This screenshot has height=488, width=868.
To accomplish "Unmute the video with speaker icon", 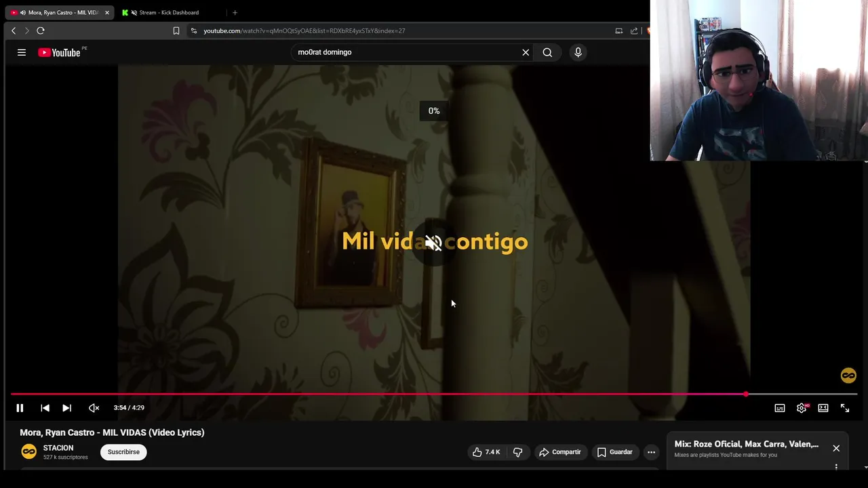I will [94, 408].
